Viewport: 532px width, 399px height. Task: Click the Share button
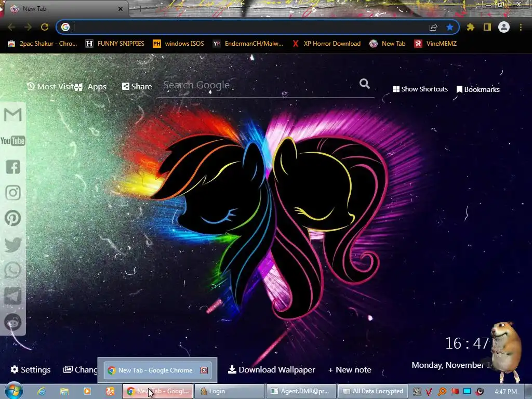tap(137, 87)
